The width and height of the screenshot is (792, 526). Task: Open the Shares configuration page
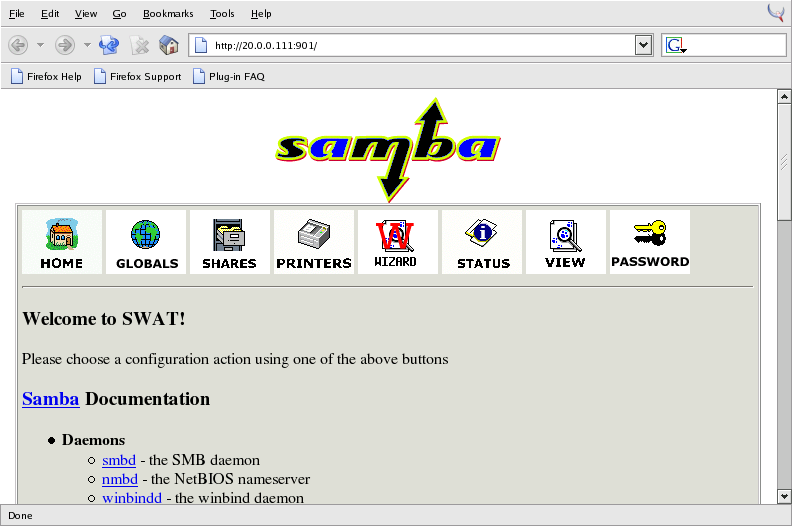tap(230, 242)
